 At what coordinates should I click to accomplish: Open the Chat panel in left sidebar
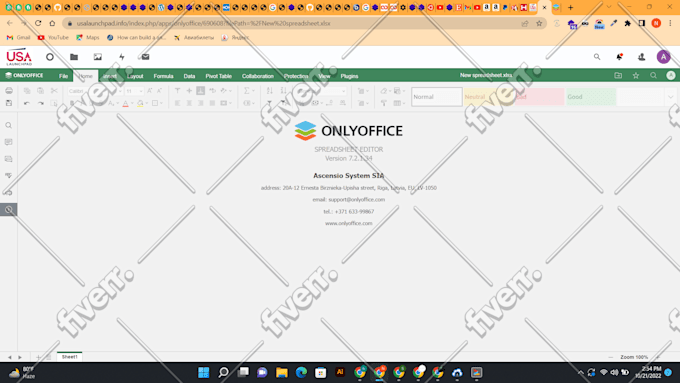[x=9, y=159]
